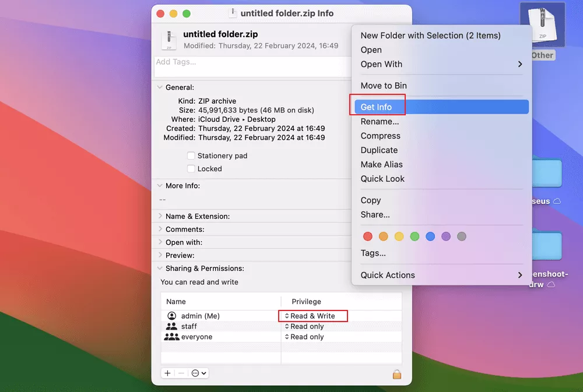Click the 'iCloud Drive ▸ Desktop' location text

(x=237, y=119)
